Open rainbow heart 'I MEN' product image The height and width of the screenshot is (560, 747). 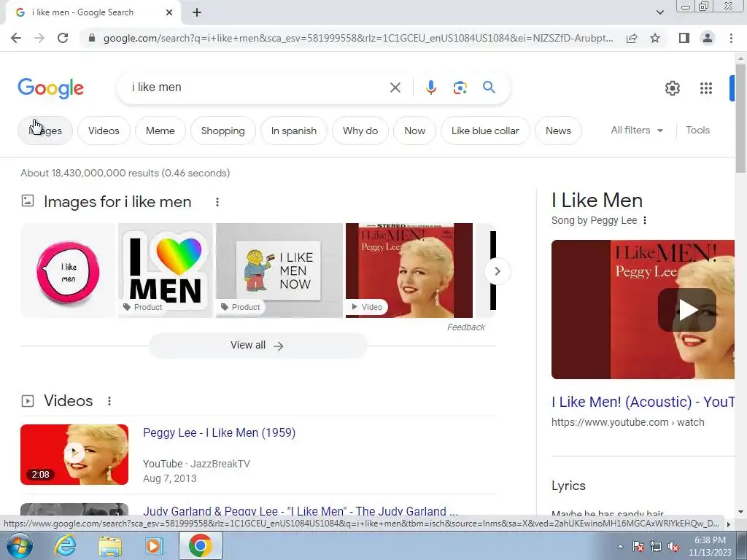166,271
